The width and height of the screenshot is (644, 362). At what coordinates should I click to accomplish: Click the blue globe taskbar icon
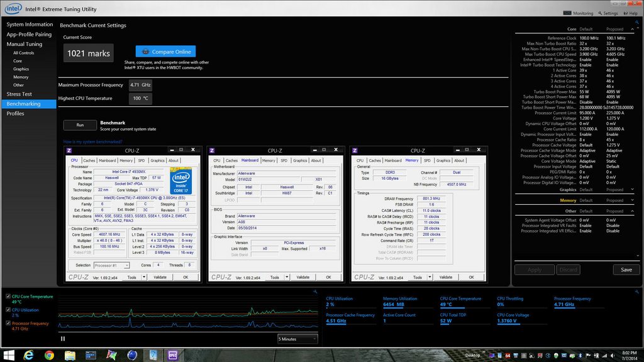132,356
